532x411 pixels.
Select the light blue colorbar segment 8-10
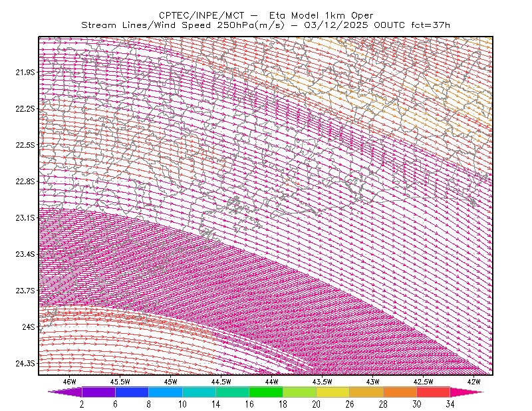(165, 392)
